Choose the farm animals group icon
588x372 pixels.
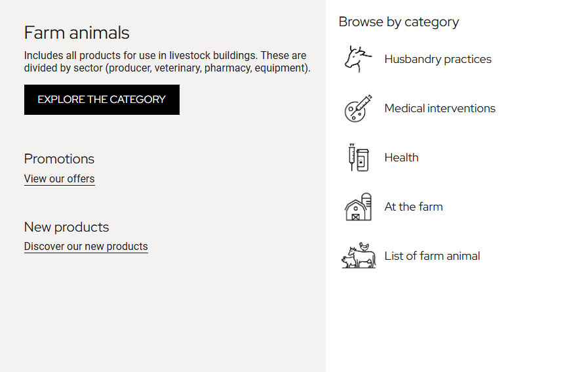pos(358,256)
